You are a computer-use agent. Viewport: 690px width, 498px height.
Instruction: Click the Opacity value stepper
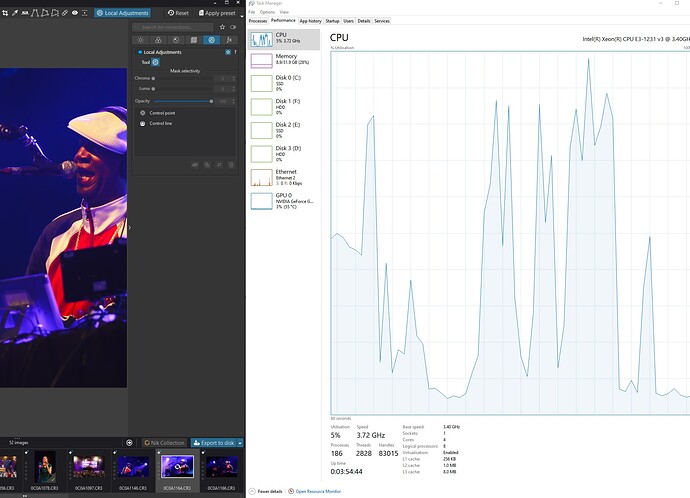[233, 101]
